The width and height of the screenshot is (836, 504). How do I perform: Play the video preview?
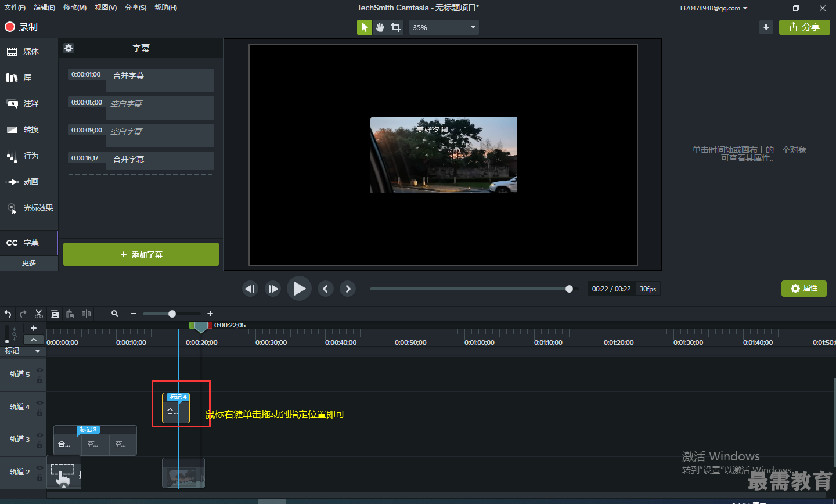coord(299,289)
